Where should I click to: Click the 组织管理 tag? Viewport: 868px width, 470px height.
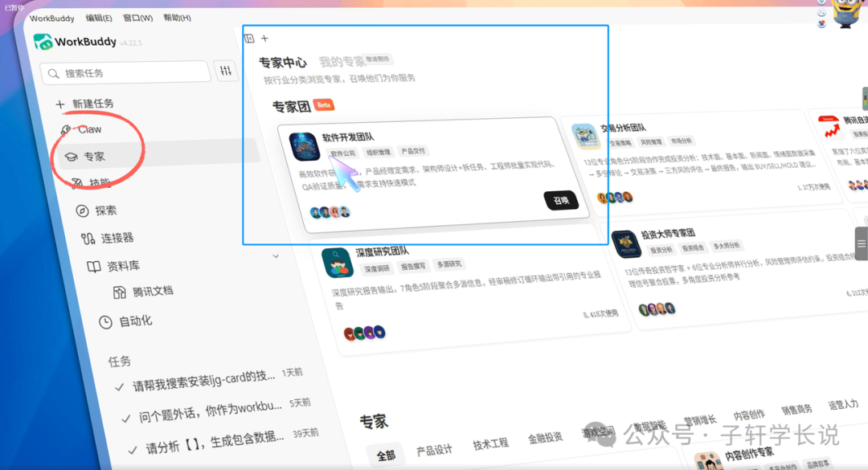pyautogui.click(x=378, y=152)
